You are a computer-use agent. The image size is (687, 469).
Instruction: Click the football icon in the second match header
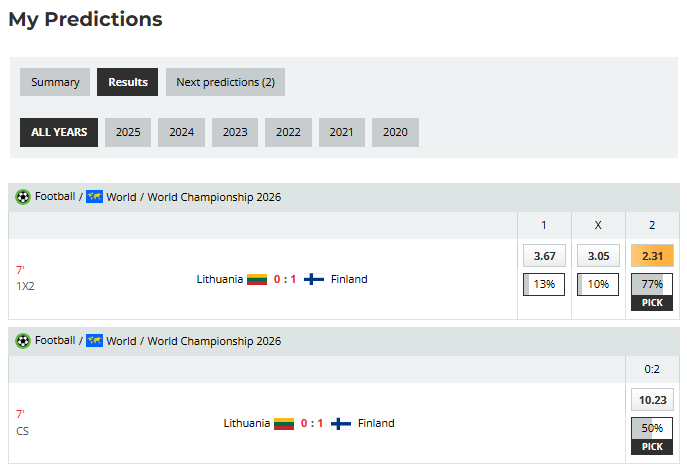pyautogui.click(x=23, y=341)
